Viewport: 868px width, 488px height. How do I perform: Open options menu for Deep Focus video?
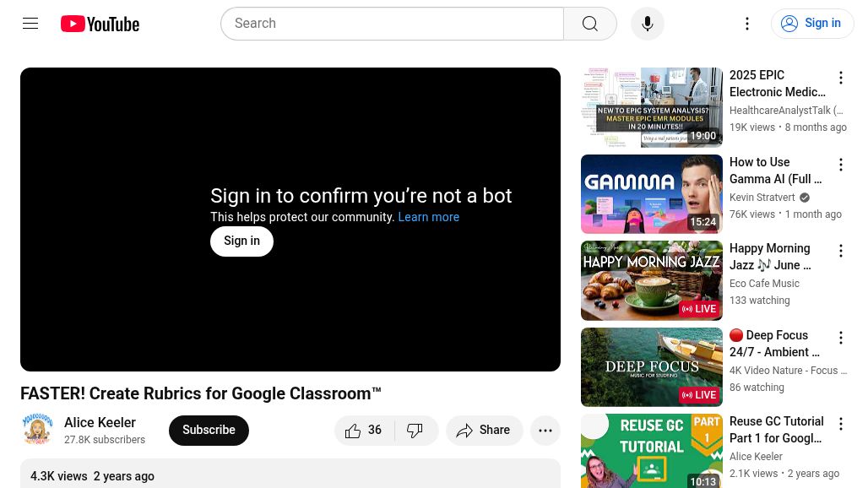pos(840,338)
